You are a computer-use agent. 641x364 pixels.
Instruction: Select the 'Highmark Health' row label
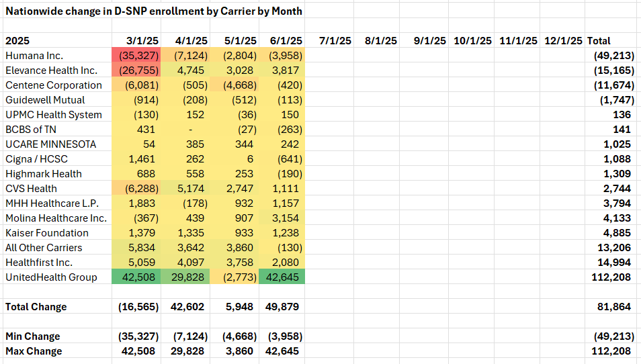(x=58, y=173)
